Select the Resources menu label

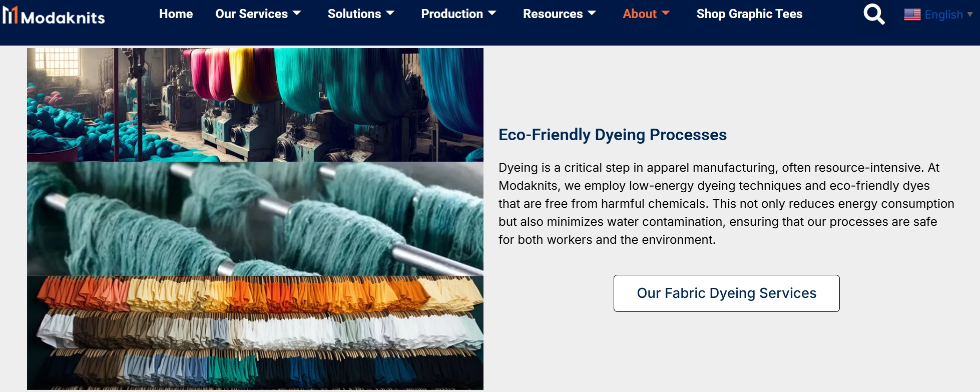[553, 14]
